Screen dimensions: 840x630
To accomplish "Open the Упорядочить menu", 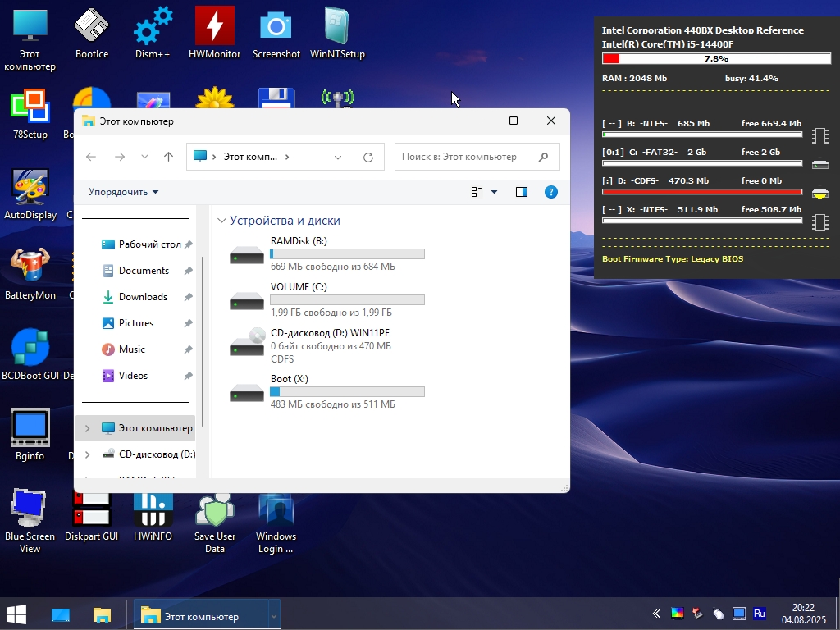I will coord(123,192).
